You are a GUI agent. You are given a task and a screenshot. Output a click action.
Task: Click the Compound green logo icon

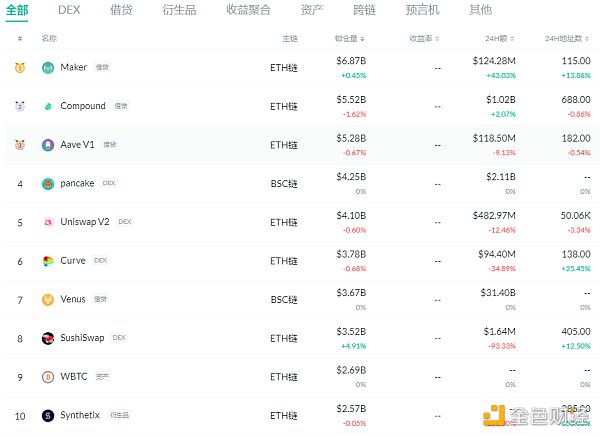click(48, 106)
